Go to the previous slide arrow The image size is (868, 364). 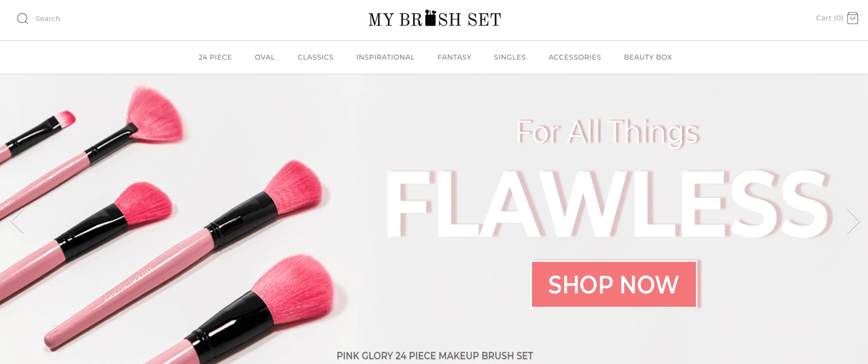coord(17,221)
